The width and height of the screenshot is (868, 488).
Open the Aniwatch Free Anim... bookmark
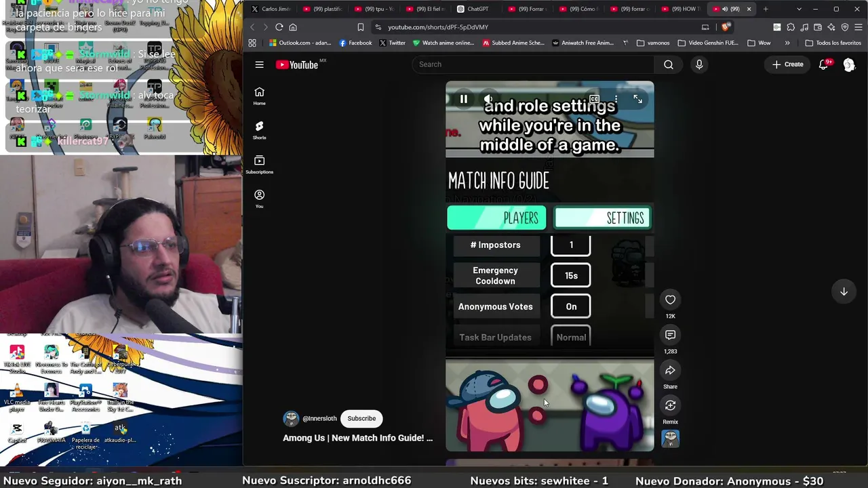583,43
